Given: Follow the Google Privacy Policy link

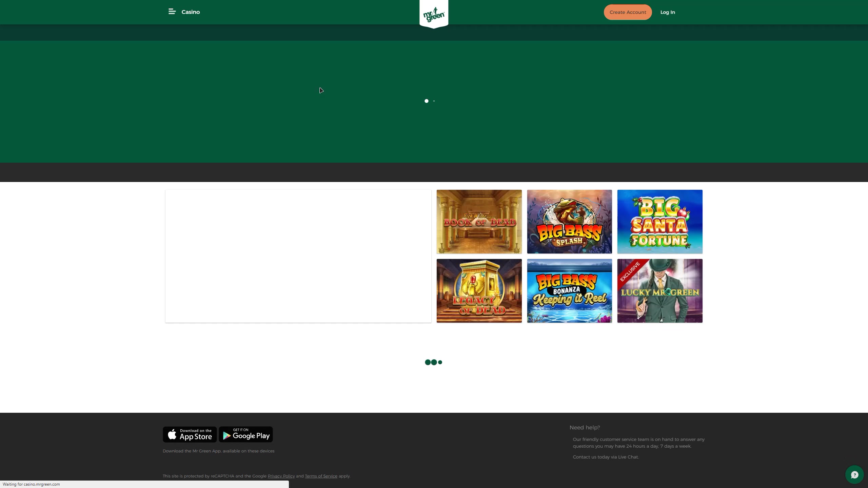Looking at the screenshot, I should (281, 476).
